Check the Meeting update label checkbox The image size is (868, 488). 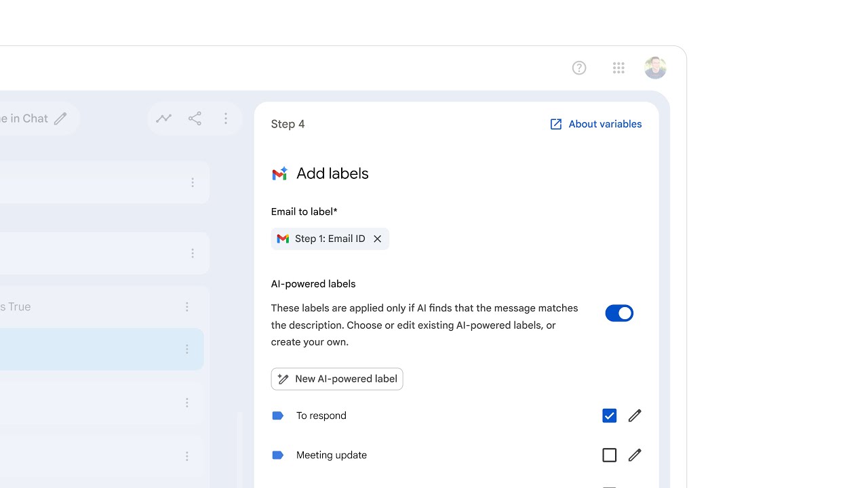coord(609,455)
